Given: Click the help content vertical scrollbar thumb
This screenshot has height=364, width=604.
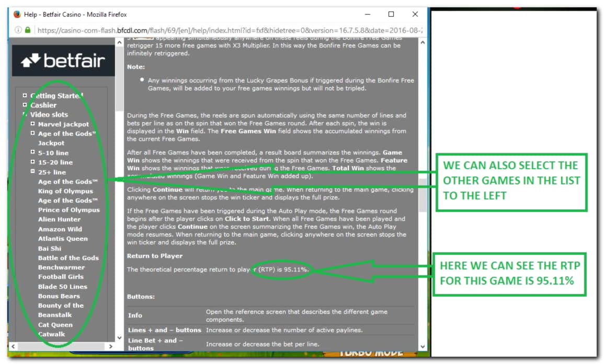Looking at the screenshot, I should [423, 195].
